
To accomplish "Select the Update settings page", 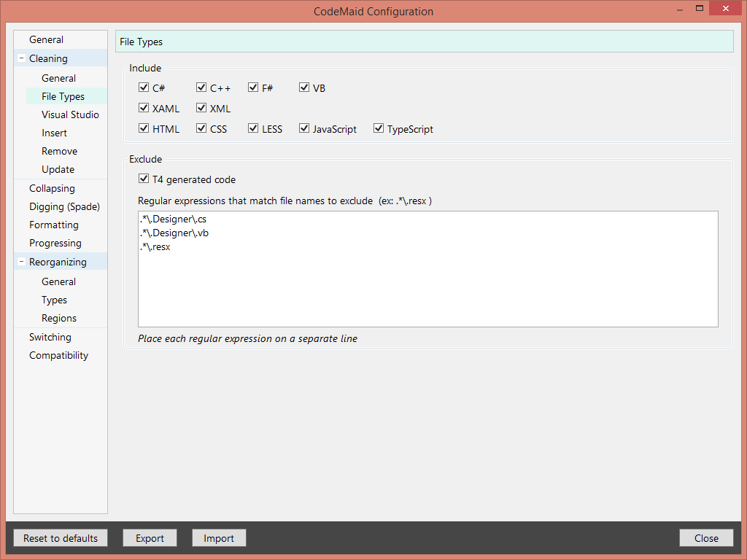I will [58, 169].
